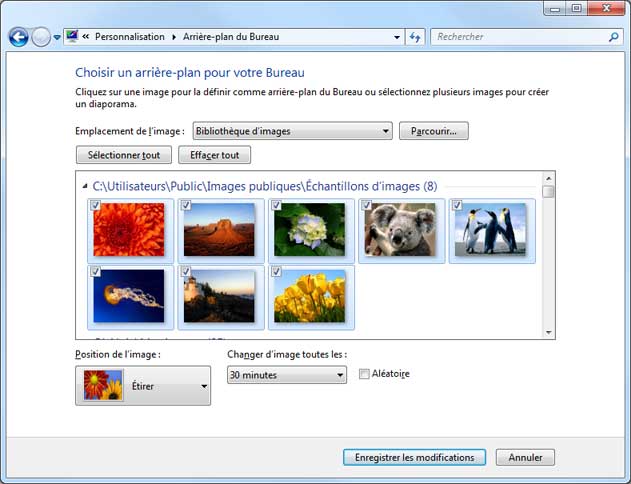
Task: Click the magnifying glass search icon
Action: (614, 37)
